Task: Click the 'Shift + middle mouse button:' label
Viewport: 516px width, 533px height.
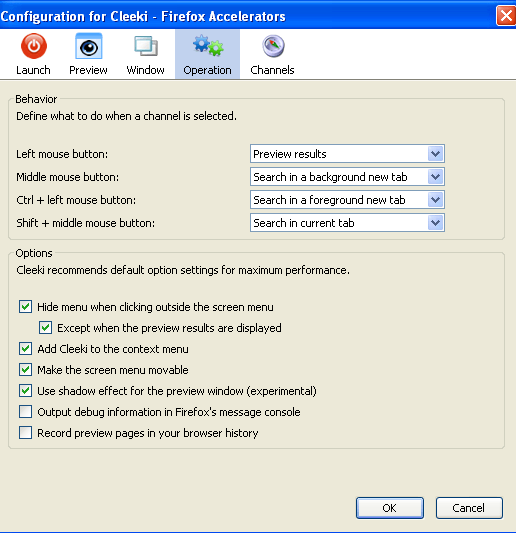Action: 85,223
